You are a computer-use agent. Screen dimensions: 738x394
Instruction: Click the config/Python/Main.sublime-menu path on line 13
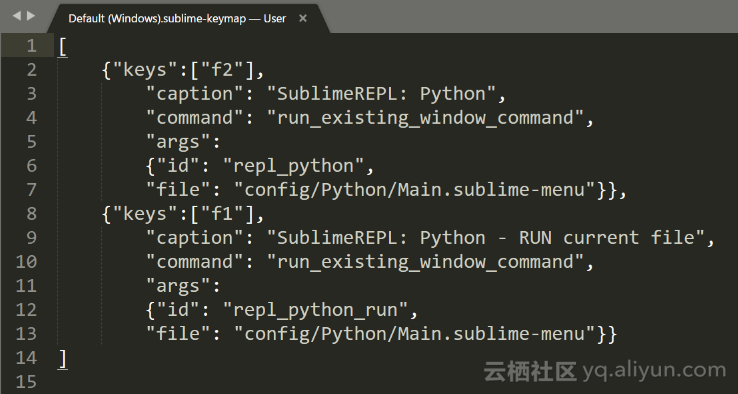tap(415, 334)
